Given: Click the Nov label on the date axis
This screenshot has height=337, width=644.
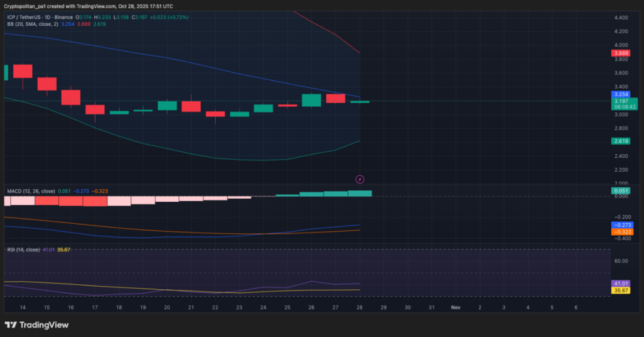Looking at the screenshot, I should coord(455,307).
